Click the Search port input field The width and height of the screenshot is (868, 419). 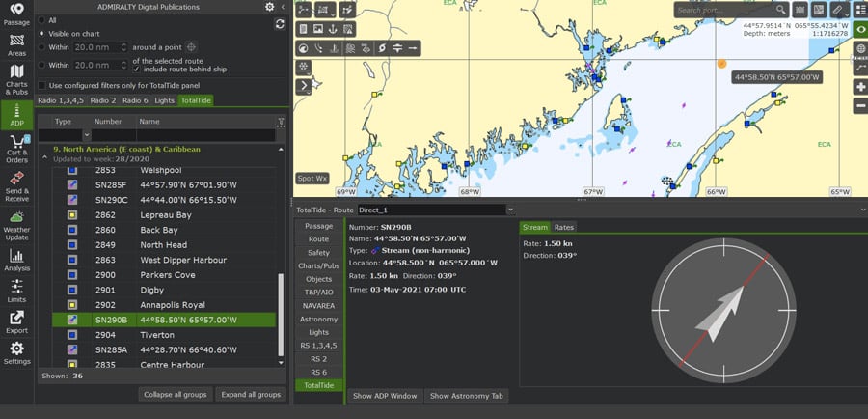(725, 10)
